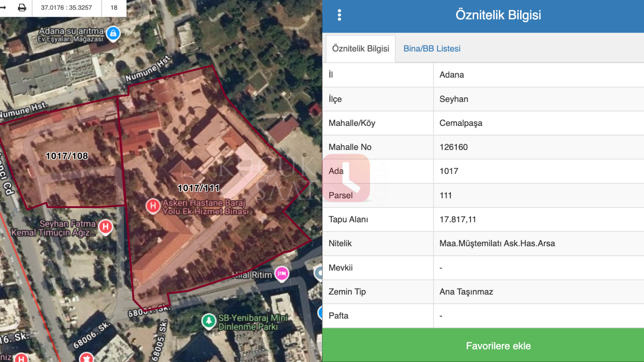The height and width of the screenshot is (362, 644).
Task: Click the Tapu Alanı value 17.817,11
Action: pyautogui.click(x=458, y=220)
